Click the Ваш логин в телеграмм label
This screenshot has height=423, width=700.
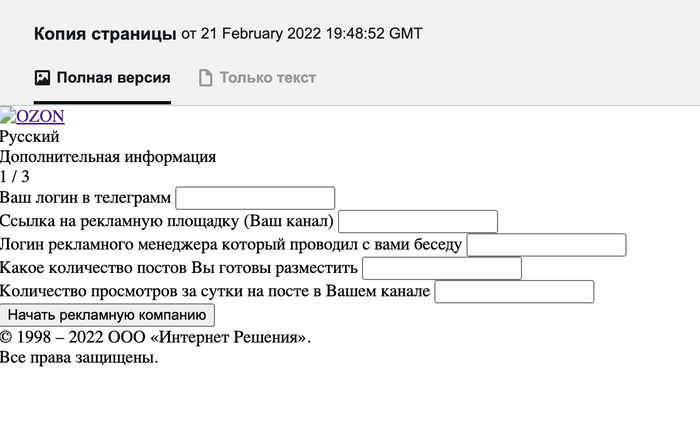[86, 199]
